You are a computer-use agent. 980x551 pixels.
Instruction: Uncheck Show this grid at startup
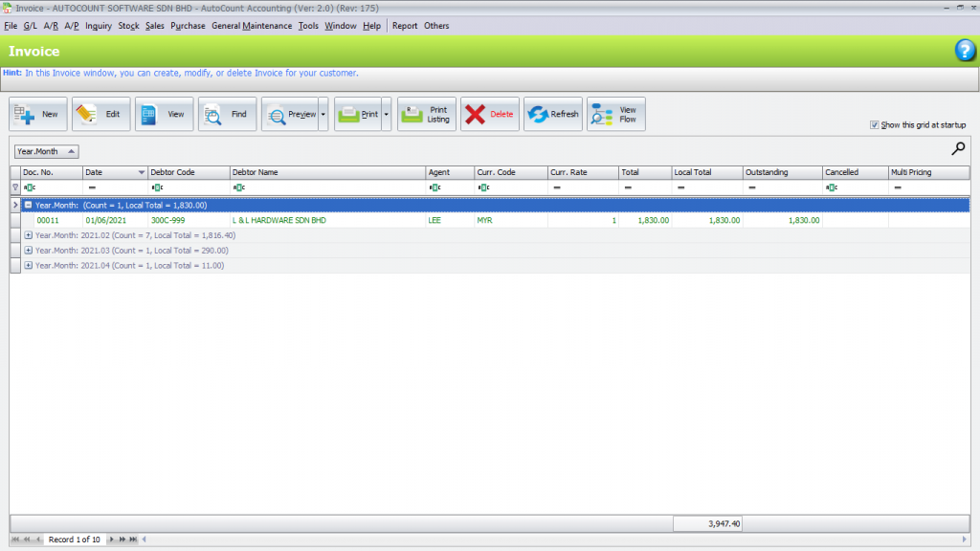pyautogui.click(x=874, y=124)
